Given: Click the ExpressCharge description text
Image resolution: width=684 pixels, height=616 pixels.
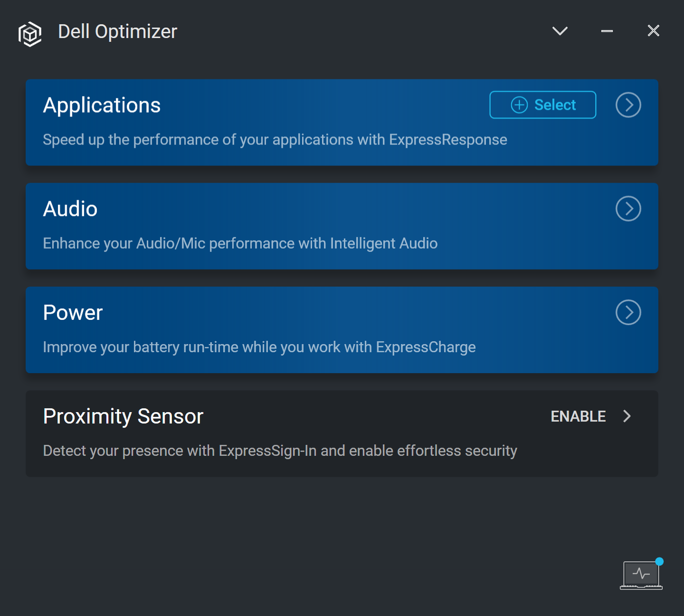Looking at the screenshot, I should coord(259,347).
